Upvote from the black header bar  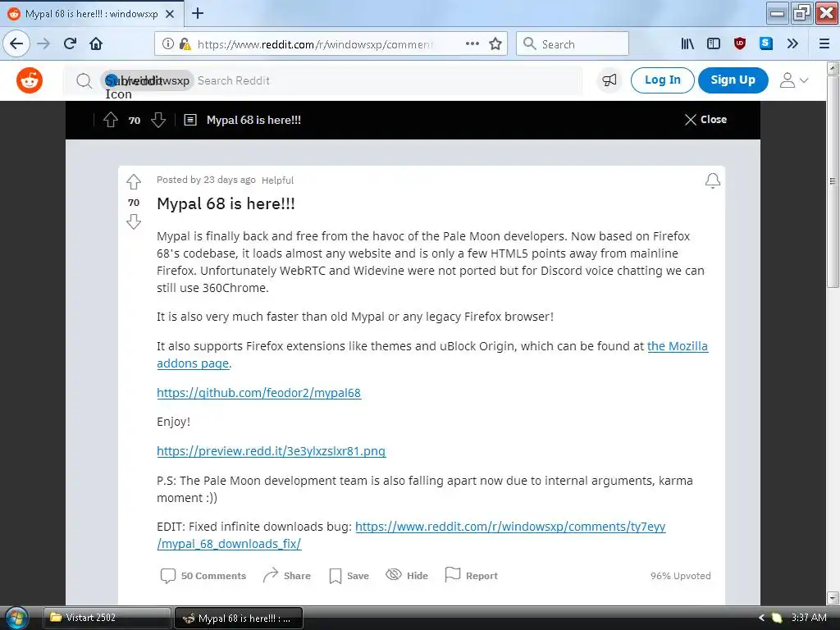(x=111, y=120)
